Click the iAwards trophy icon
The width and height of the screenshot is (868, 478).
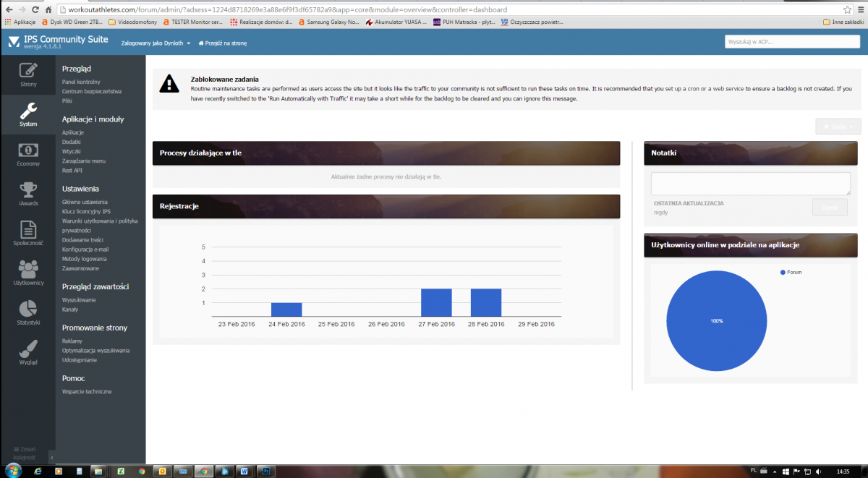coord(28,190)
